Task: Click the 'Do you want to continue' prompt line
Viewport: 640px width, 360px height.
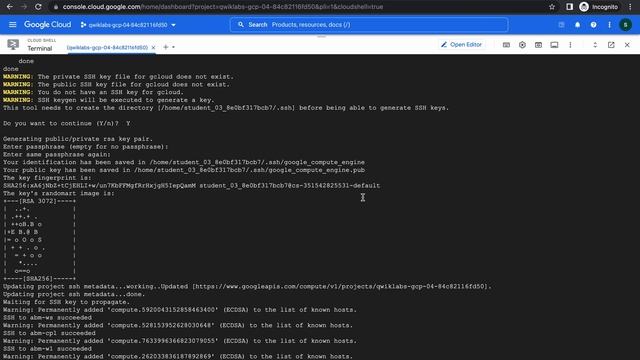Action: point(67,123)
